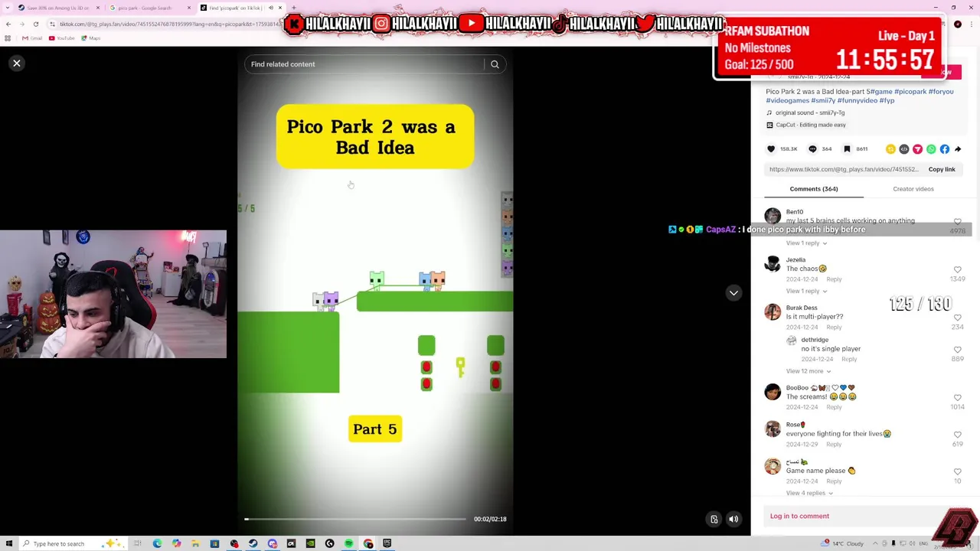Click the search magnifier icon beside Find related content
The height and width of the screenshot is (551, 980).
495,64
